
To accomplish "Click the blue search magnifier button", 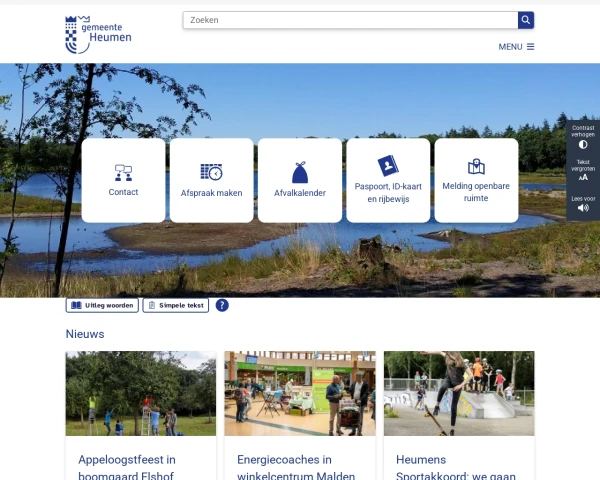I will (526, 20).
